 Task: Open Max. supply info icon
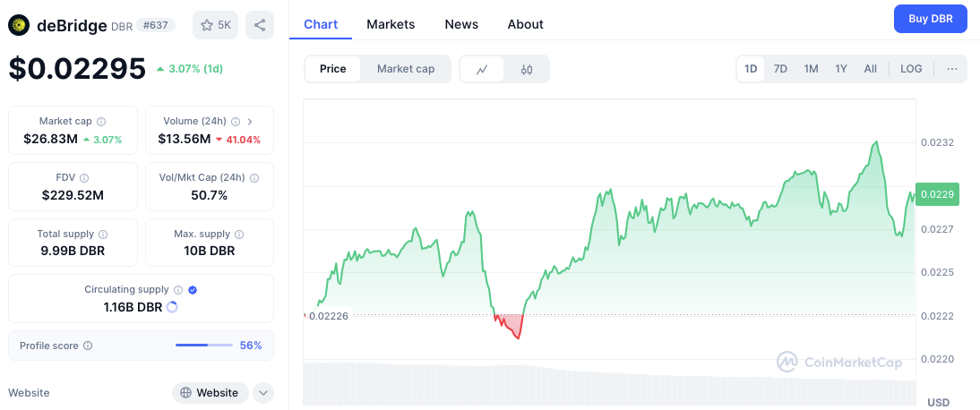click(239, 235)
